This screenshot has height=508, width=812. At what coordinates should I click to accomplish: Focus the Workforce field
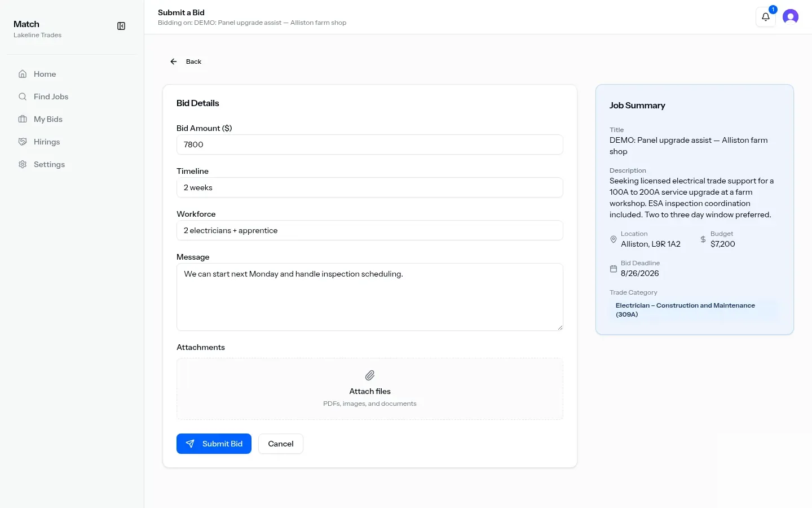[370, 230]
